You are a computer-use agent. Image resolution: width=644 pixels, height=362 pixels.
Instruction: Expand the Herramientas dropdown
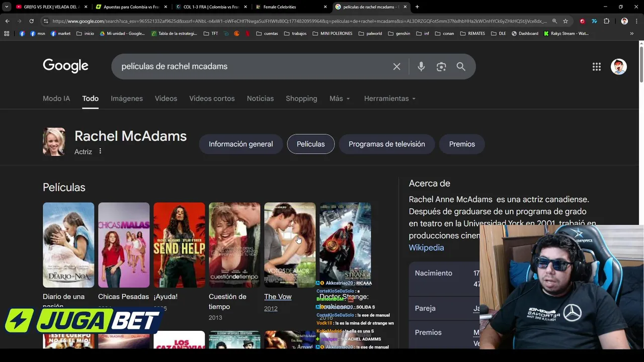pos(390,99)
